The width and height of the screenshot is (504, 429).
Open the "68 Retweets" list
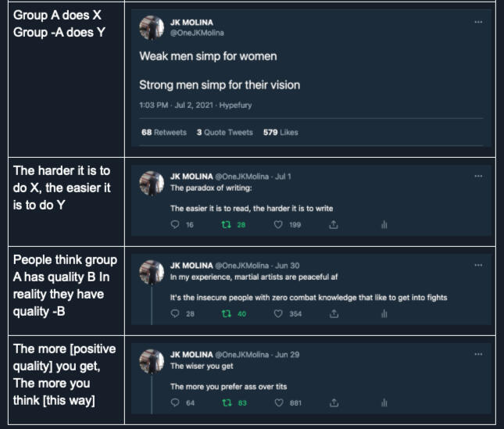coord(164,133)
